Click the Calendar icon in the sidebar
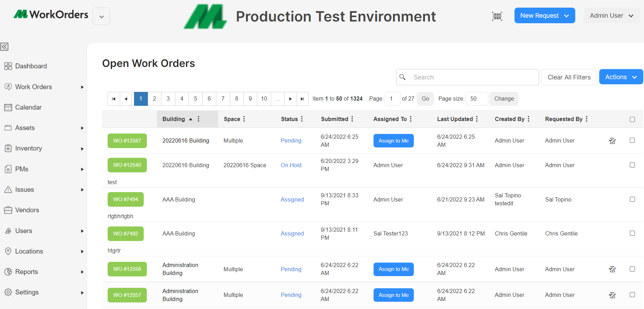The image size is (644, 309). 8,108
